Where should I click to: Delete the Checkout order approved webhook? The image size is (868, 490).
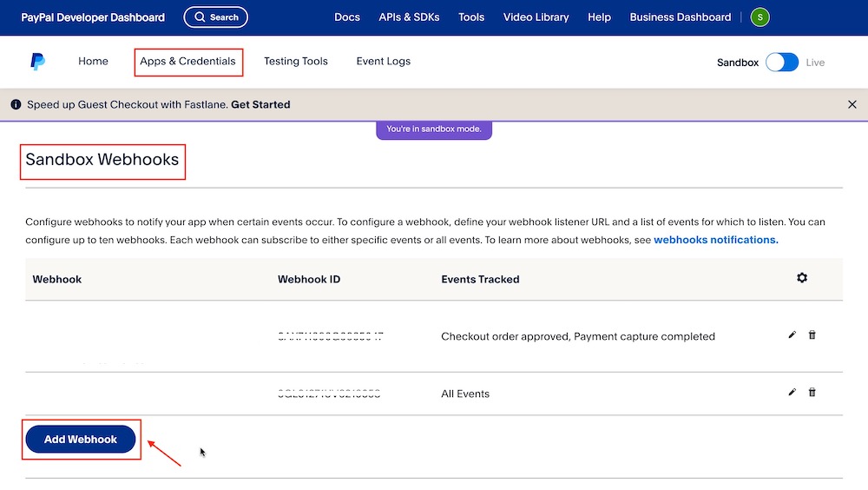(812, 335)
